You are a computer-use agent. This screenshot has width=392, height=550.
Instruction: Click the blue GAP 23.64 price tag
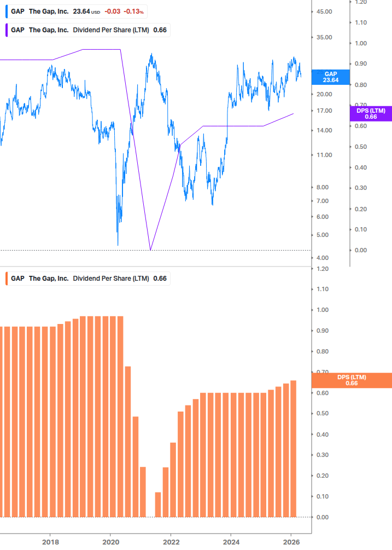330,77
